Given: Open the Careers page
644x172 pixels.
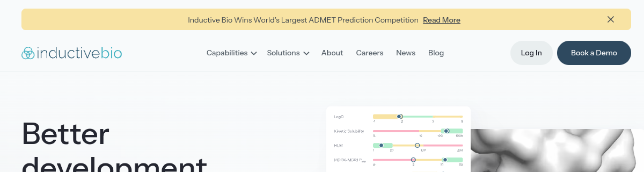Looking at the screenshot, I should (x=369, y=53).
